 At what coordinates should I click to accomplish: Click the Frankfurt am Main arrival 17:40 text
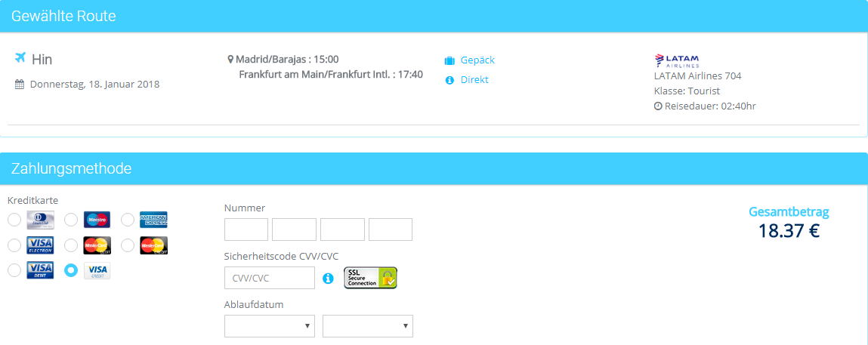pyautogui.click(x=331, y=74)
